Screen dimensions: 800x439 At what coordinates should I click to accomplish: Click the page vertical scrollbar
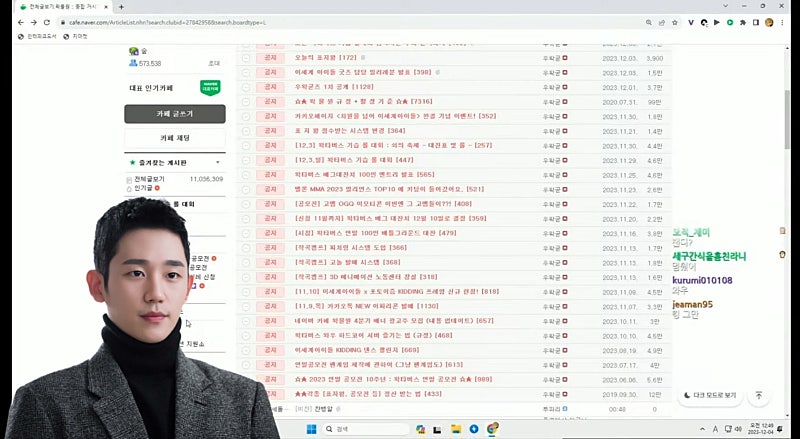click(x=788, y=119)
